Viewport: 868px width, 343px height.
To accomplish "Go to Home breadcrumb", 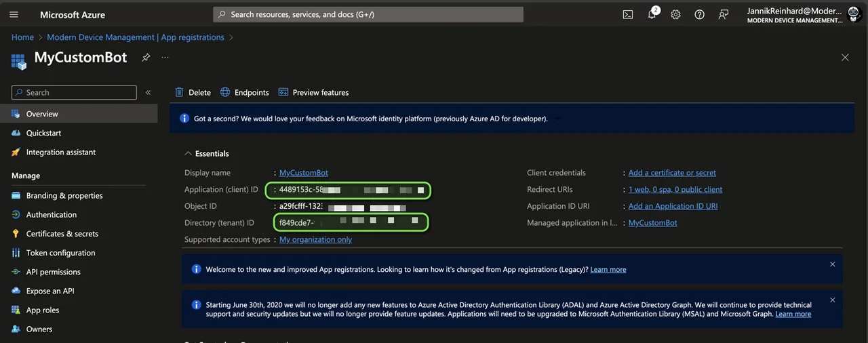I will coord(22,37).
